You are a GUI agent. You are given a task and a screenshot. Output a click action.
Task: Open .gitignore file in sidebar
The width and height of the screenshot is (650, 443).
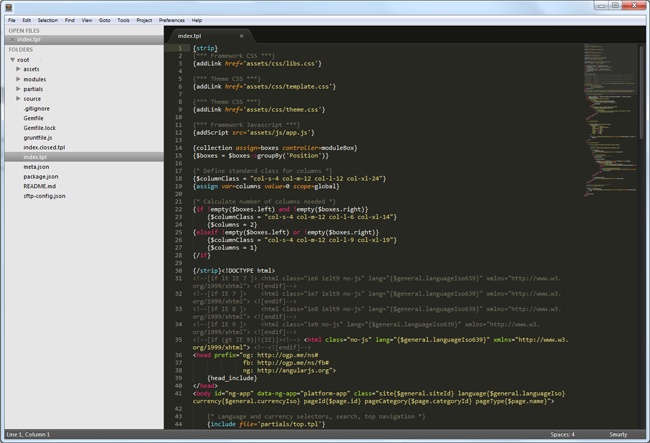click(x=36, y=109)
